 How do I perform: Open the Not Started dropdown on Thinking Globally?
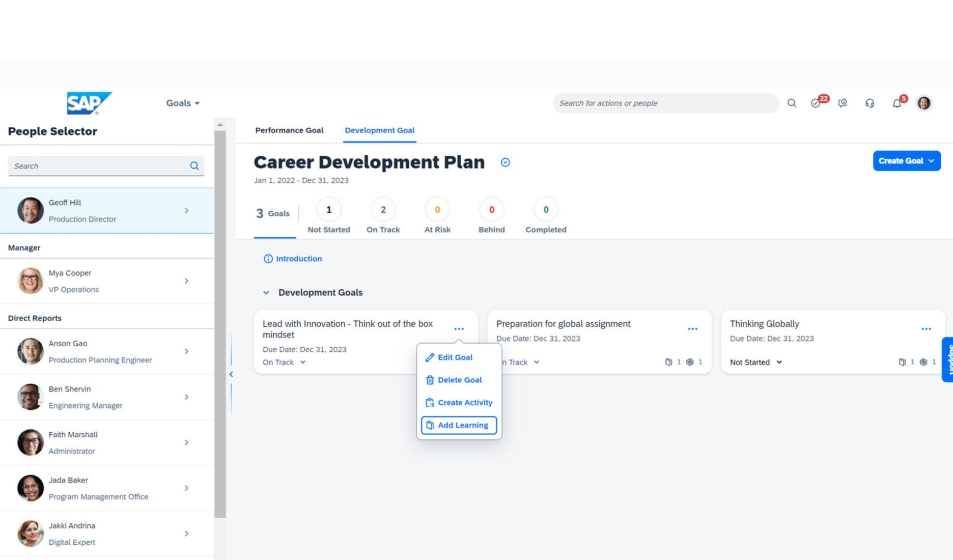point(755,362)
